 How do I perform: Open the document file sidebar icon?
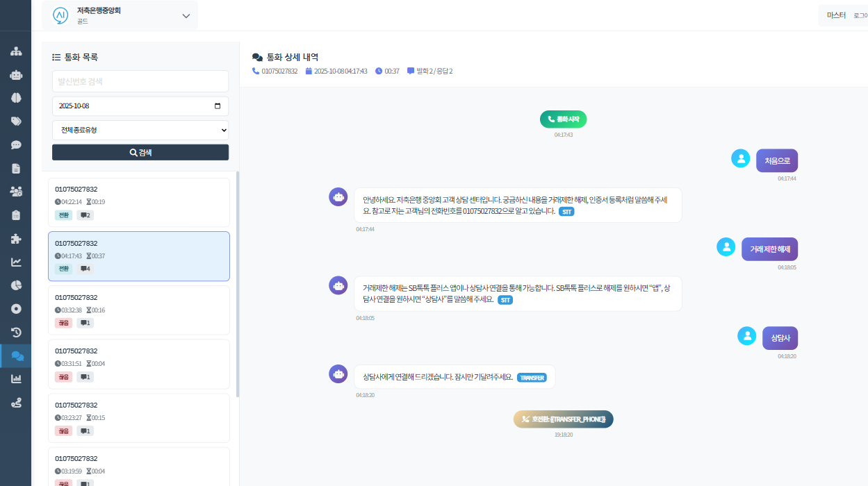16,168
